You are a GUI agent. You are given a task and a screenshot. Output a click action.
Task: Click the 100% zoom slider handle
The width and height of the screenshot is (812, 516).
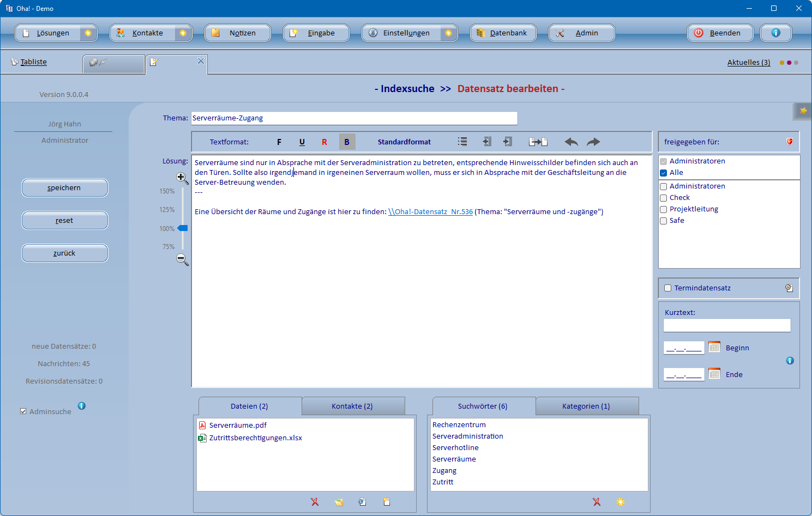coord(183,228)
